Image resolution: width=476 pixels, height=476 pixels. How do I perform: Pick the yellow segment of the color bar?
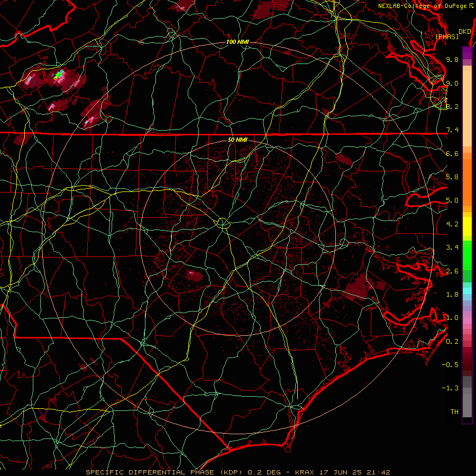point(467,226)
